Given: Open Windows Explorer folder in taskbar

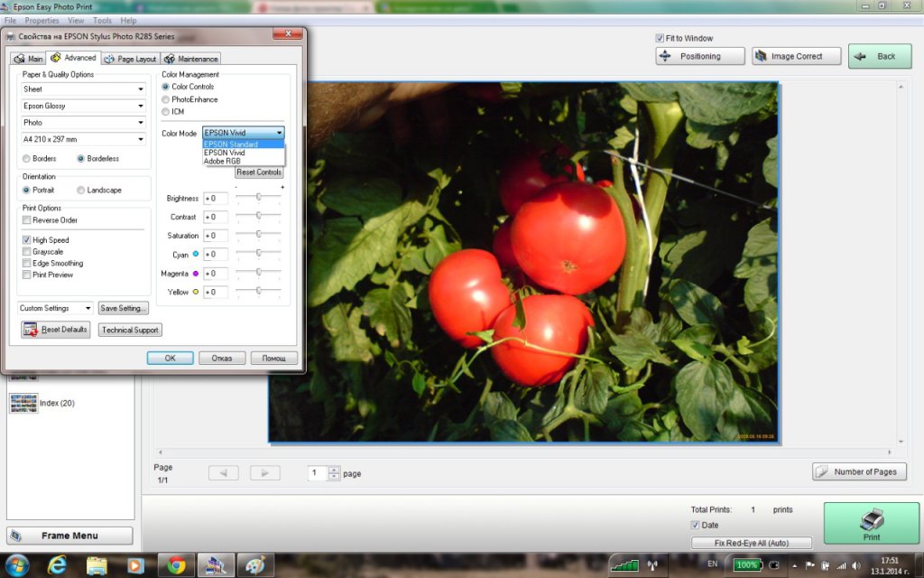Looking at the screenshot, I should tap(97, 565).
